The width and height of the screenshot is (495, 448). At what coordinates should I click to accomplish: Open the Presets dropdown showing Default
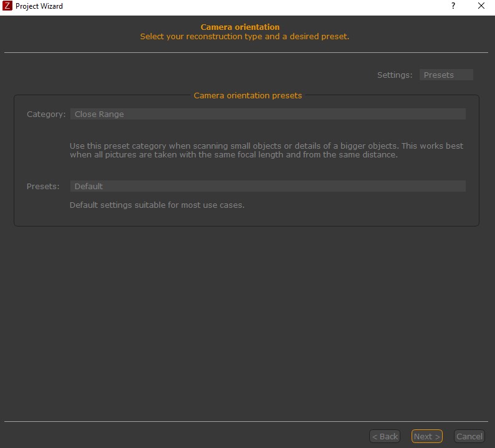268,186
